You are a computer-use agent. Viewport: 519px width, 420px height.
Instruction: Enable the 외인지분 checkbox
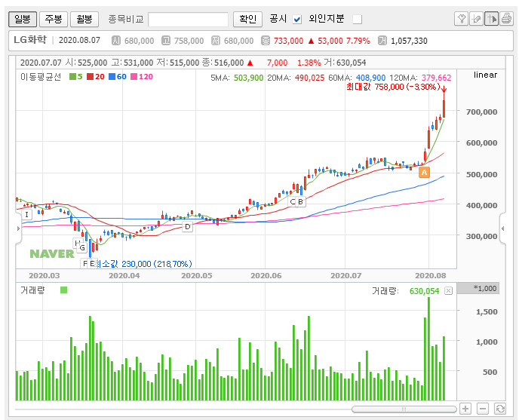357,19
